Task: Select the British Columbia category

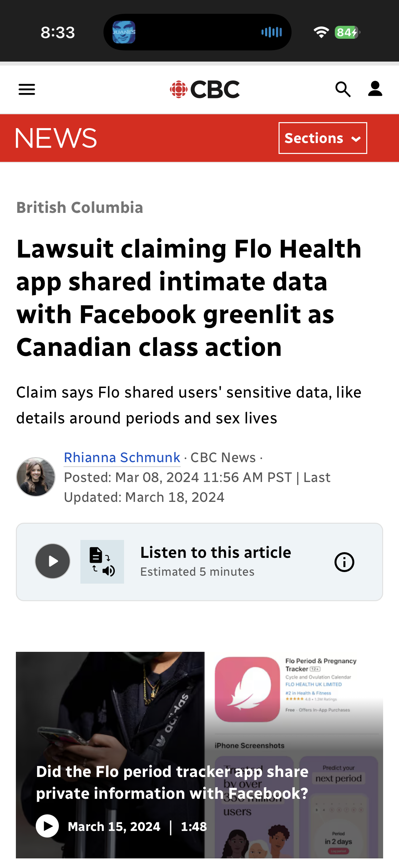Action: (x=79, y=208)
